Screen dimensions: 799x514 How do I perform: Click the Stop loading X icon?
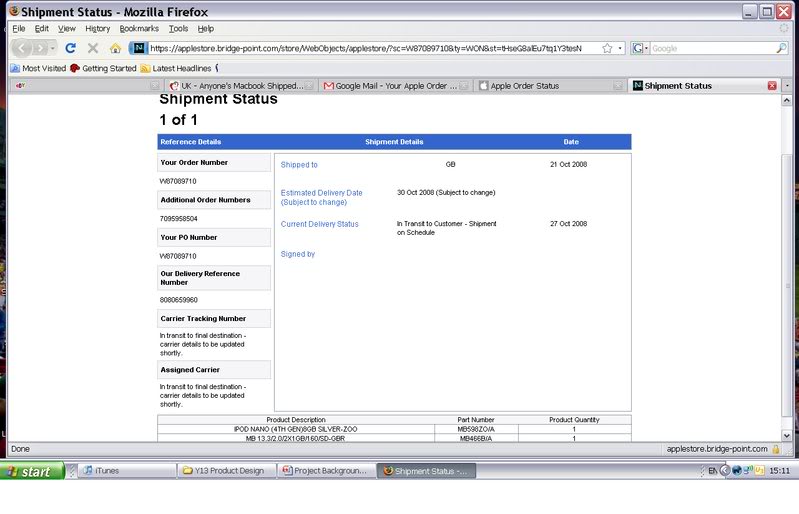click(x=93, y=48)
